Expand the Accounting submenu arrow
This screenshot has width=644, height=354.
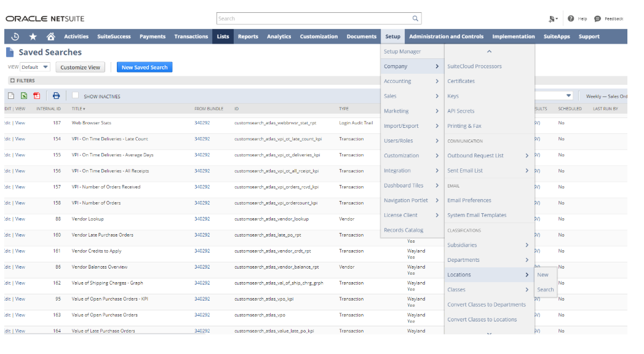(437, 81)
